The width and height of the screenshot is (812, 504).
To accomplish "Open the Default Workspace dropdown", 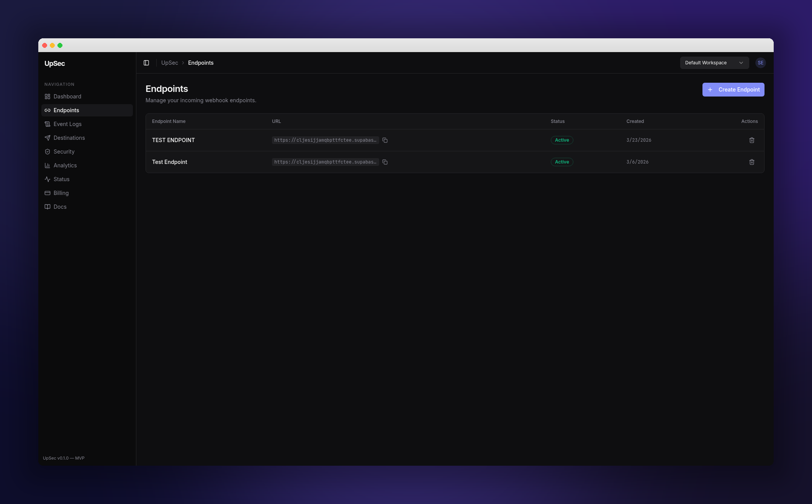I will (714, 63).
